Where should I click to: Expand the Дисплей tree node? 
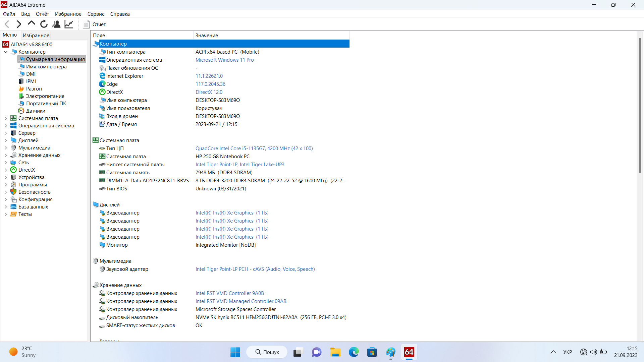(6, 140)
